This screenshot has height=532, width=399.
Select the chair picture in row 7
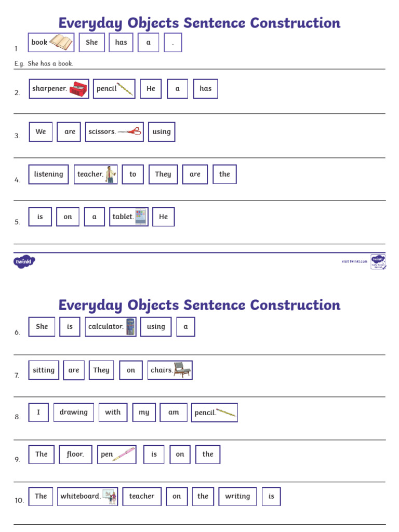click(x=182, y=370)
